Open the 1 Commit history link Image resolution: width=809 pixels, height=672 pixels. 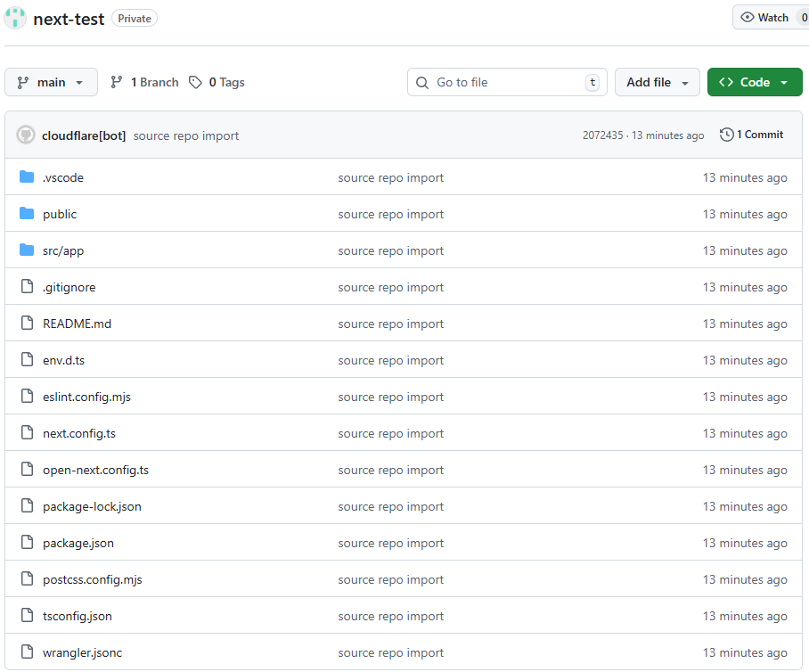(751, 135)
